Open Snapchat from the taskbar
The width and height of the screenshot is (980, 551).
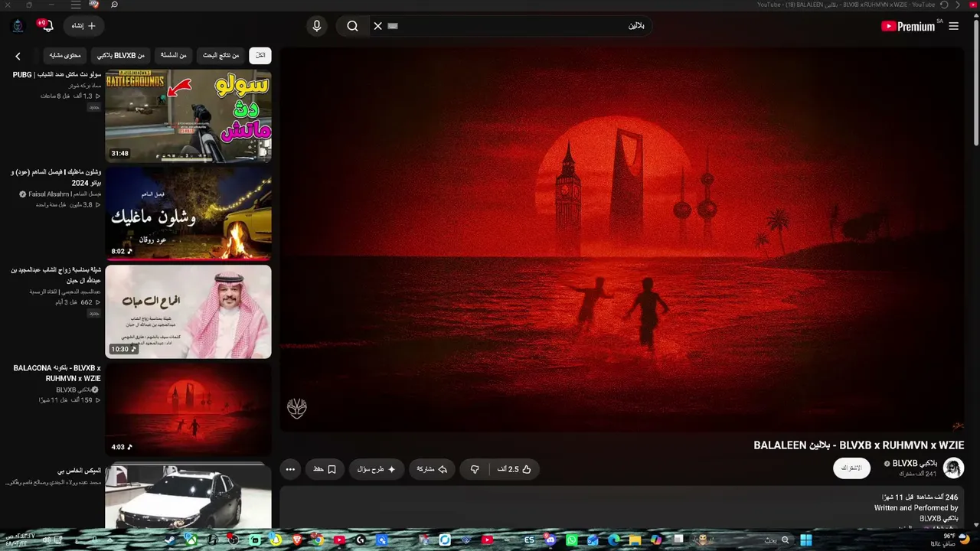point(276,540)
